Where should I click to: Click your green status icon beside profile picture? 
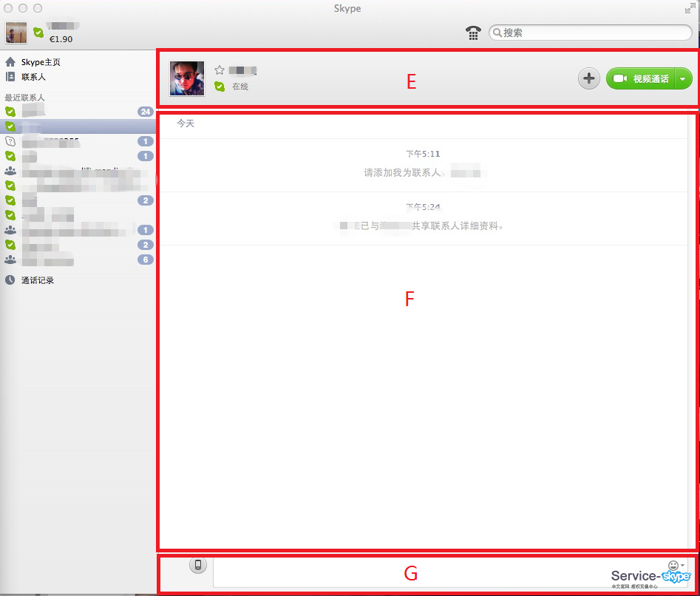tap(38, 33)
